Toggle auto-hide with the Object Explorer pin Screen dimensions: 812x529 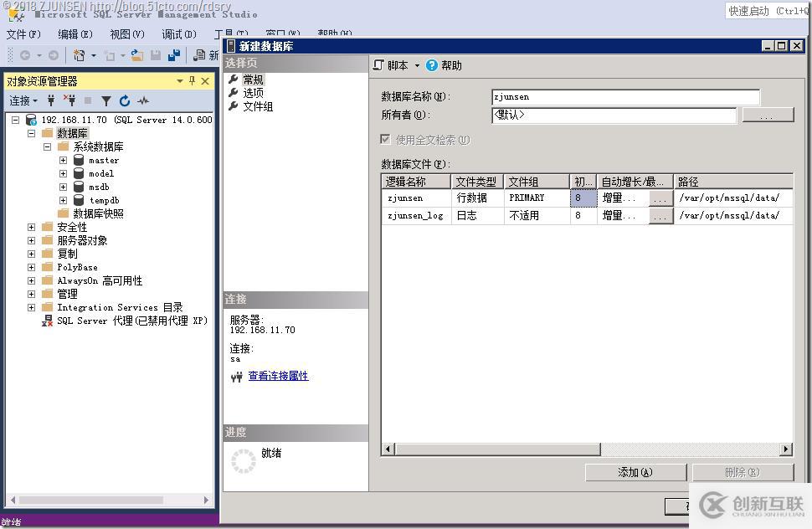[191, 80]
